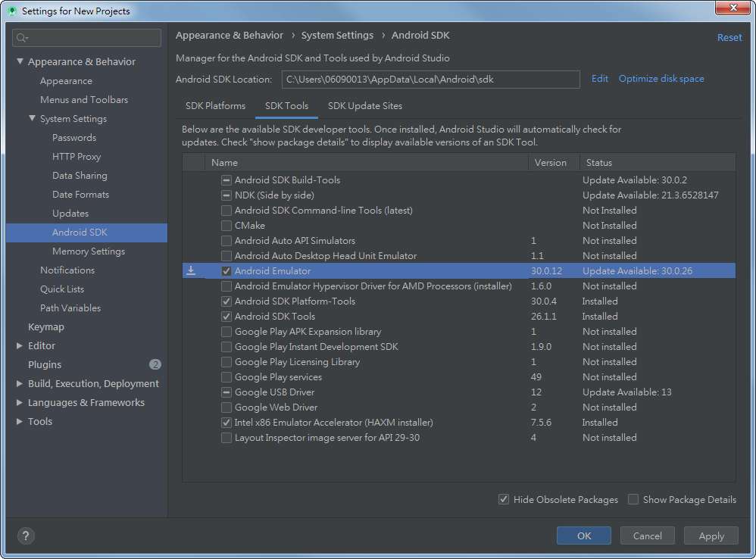Viewport: 756px width, 559px height.
Task: Expand Languages & Frameworks arrow
Action: [20, 402]
